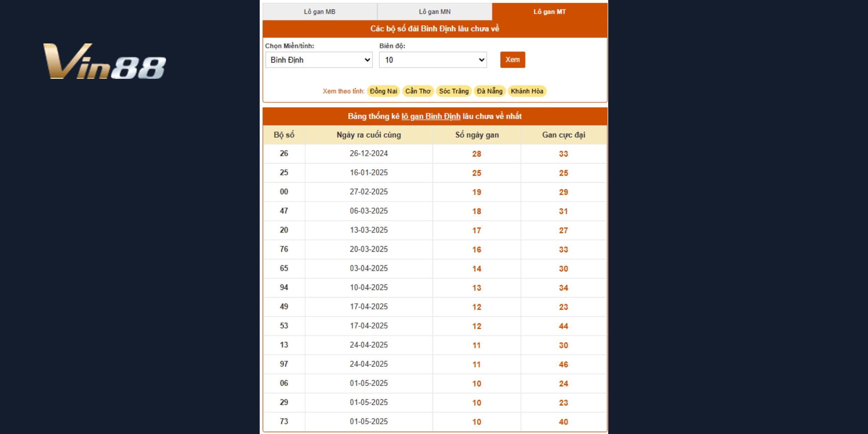Click the date 06-03-2025
Viewport: 868px width, 434px height.
[x=369, y=211]
